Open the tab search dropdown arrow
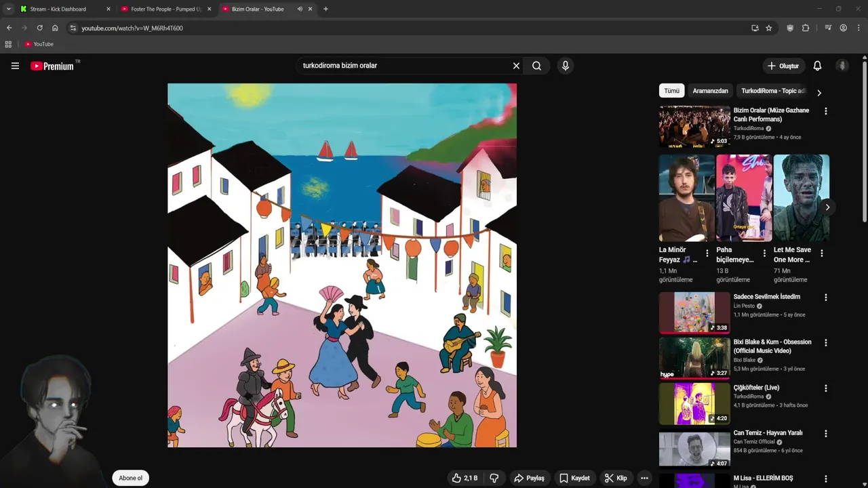The height and width of the screenshot is (488, 868). click(8, 9)
